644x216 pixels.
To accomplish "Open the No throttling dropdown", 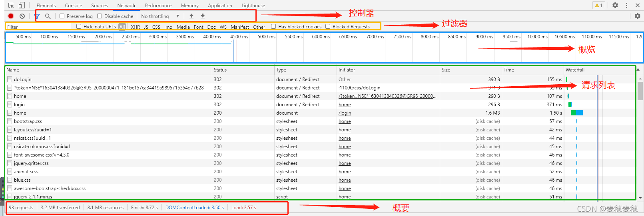I will [160, 16].
